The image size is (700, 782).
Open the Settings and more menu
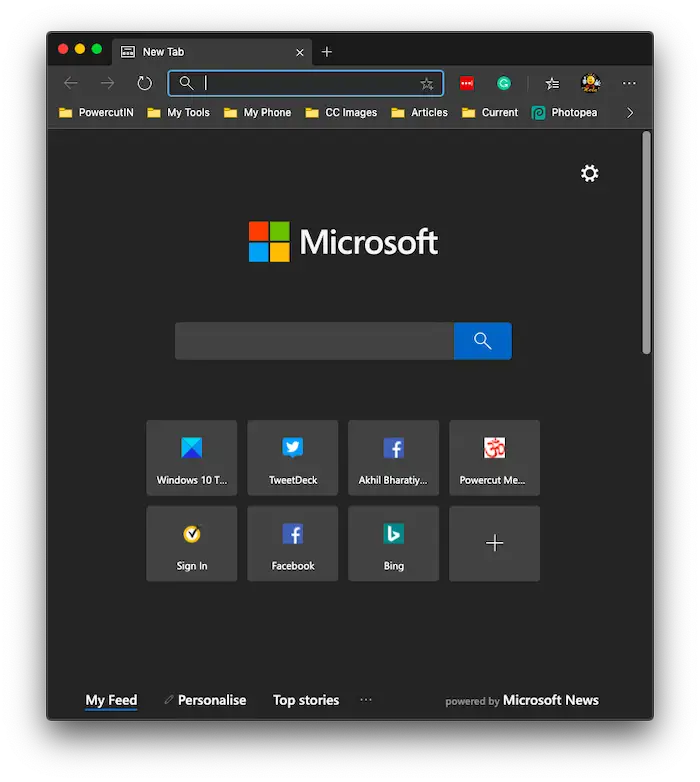(x=629, y=83)
